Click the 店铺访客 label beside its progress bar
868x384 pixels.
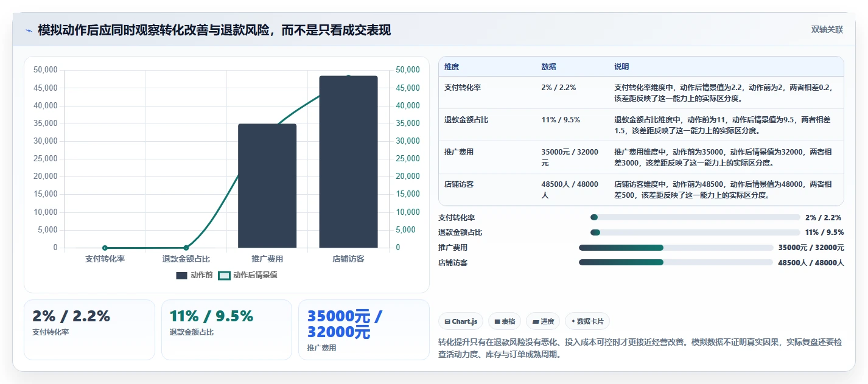pyautogui.click(x=453, y=263)
